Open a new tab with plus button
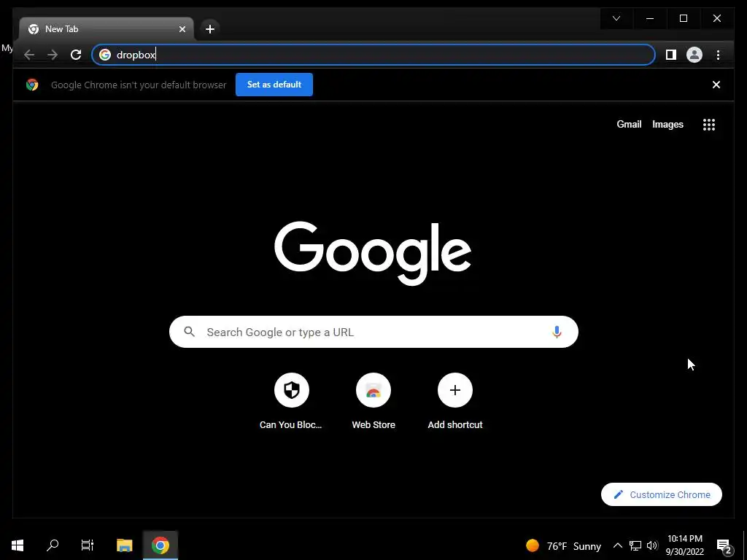 (x=209, y=29)
